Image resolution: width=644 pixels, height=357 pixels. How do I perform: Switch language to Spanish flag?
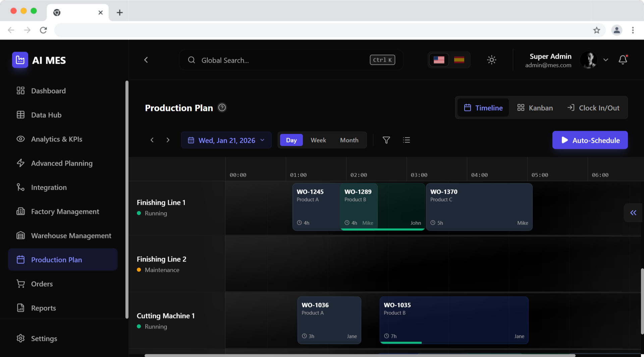click(459, 60)
